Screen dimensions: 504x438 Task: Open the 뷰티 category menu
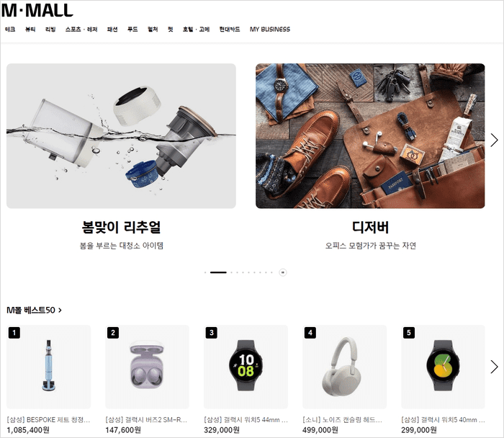(x=30, y=30)
